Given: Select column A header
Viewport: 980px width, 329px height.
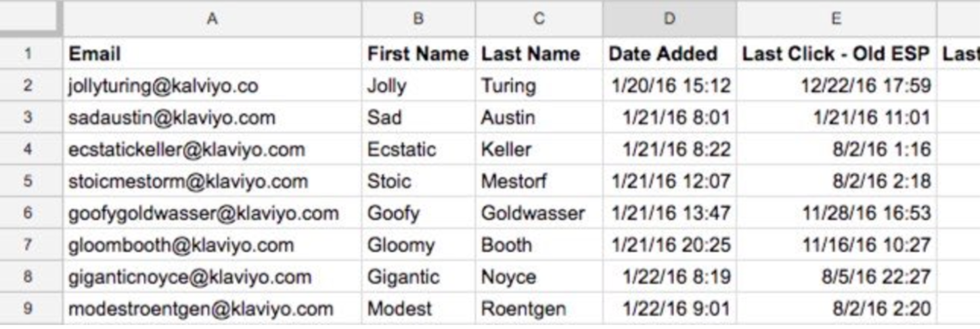Looking at the screenshot, I should click(x=212, y=19).
